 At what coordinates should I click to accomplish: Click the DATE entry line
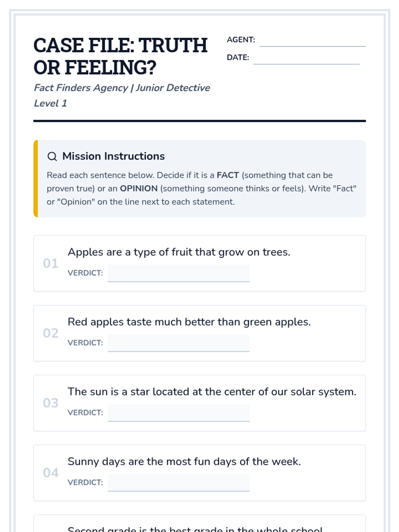[306, 59]
